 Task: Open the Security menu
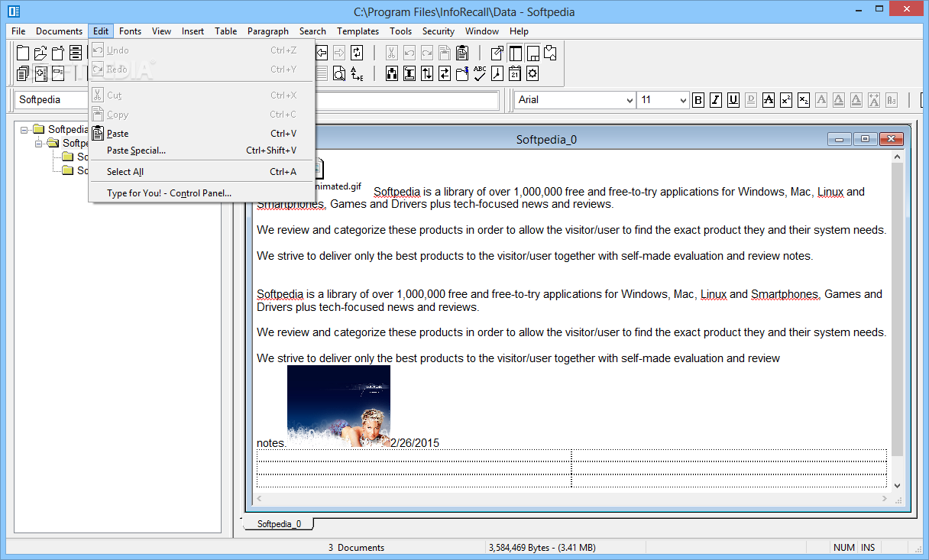(x=439, y=31)
